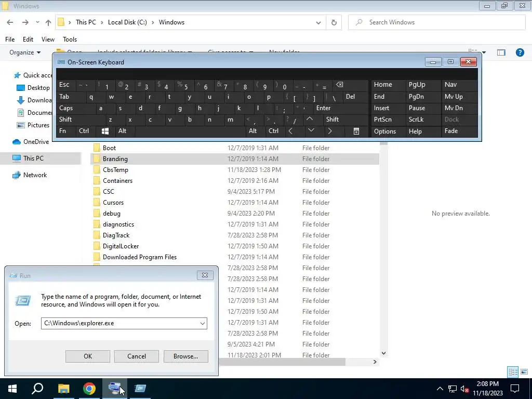Image resolution: width=532 pixels, height=399 pixels.
Task: Click Help key on On-Screen Keyboard
Action: (x=423, y=131)
